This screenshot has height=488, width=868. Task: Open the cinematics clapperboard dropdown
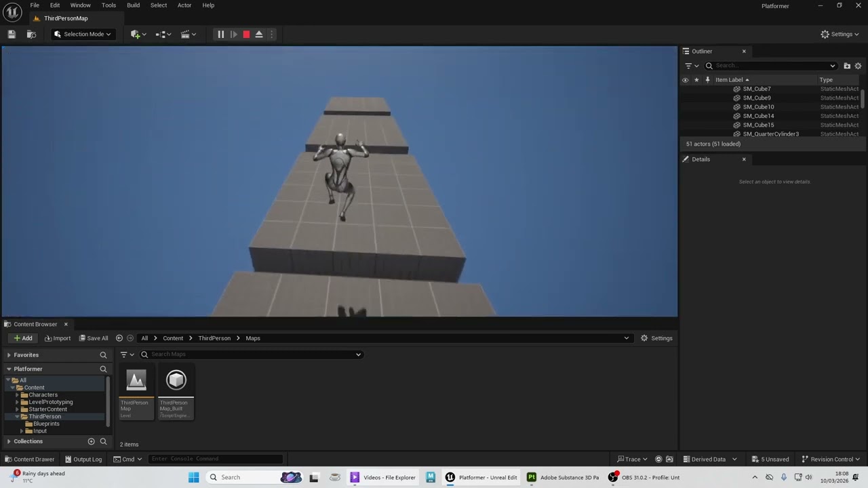[189, 34]
